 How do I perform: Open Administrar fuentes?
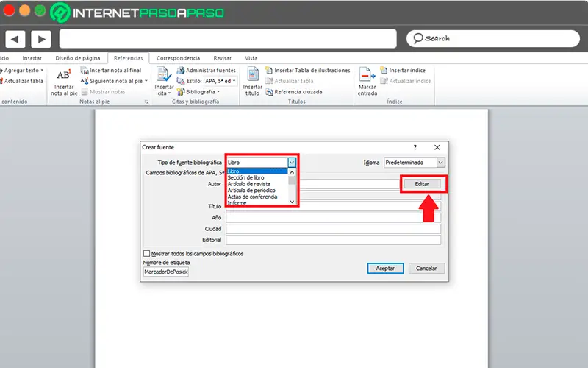pos(207,70)
